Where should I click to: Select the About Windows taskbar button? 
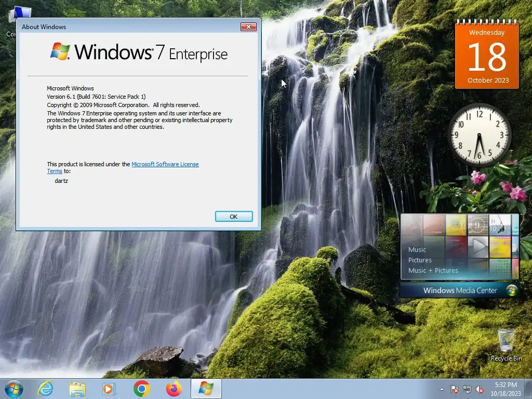206,389
